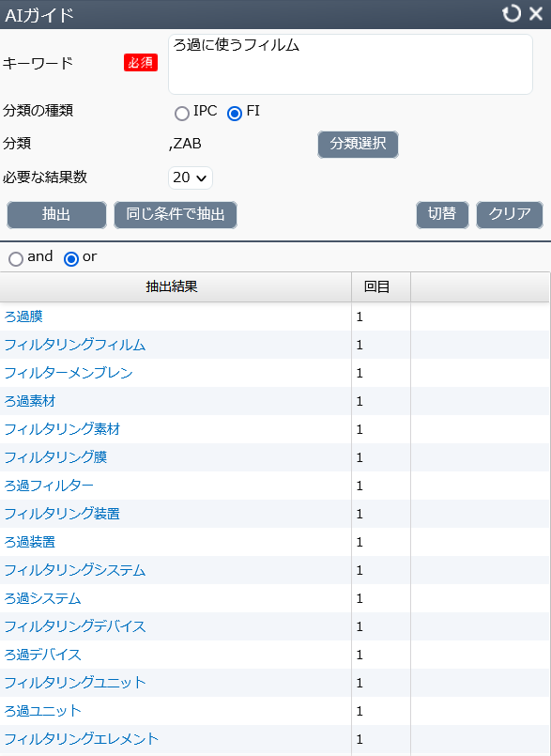Open the フィルタリングシステム link
Screen dimensions: 551x756
point(75,570)
